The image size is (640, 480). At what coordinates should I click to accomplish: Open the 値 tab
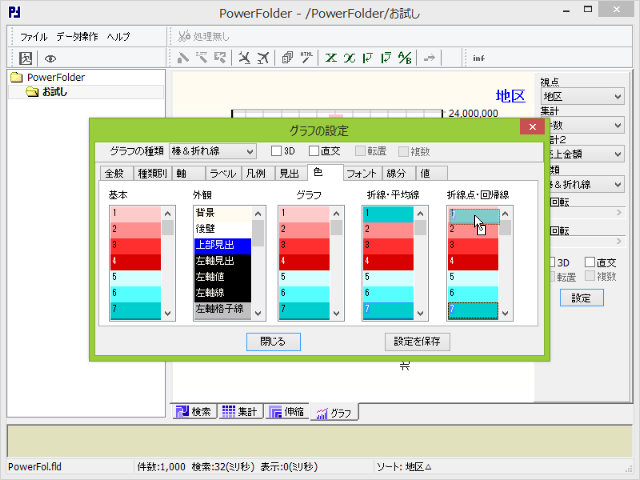click(x=431, y=173)
